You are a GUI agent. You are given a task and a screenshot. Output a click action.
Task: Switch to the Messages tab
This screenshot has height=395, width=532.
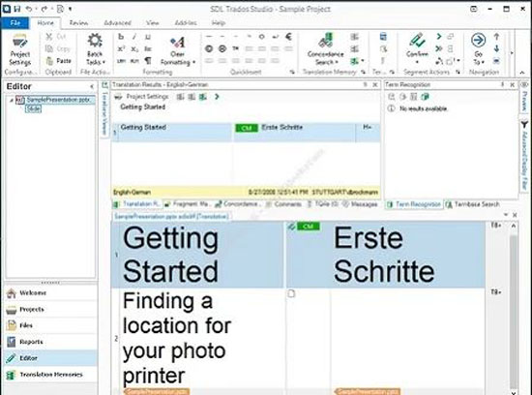[360, 204]
